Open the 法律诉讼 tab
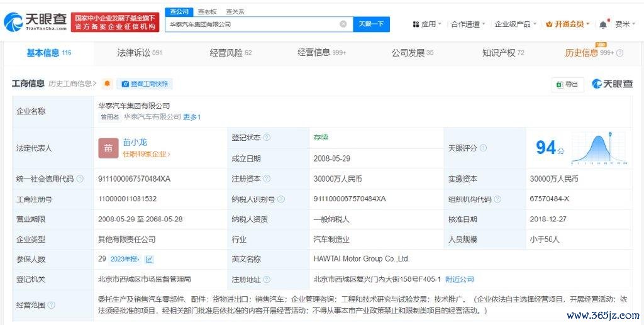 140,53
